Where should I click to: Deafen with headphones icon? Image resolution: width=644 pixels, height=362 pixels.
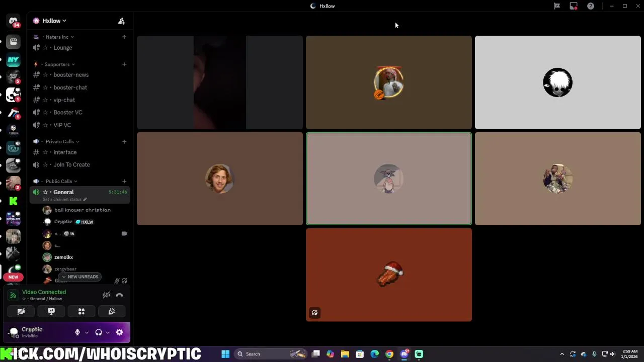click(99, 332)
